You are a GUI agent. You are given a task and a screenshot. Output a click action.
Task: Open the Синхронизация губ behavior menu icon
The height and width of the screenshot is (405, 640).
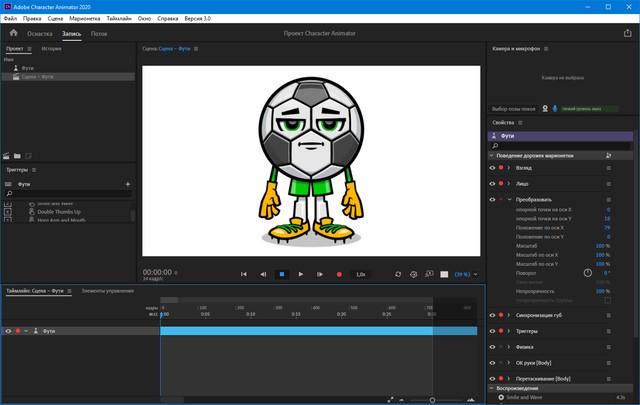click(x=609, y=315)
